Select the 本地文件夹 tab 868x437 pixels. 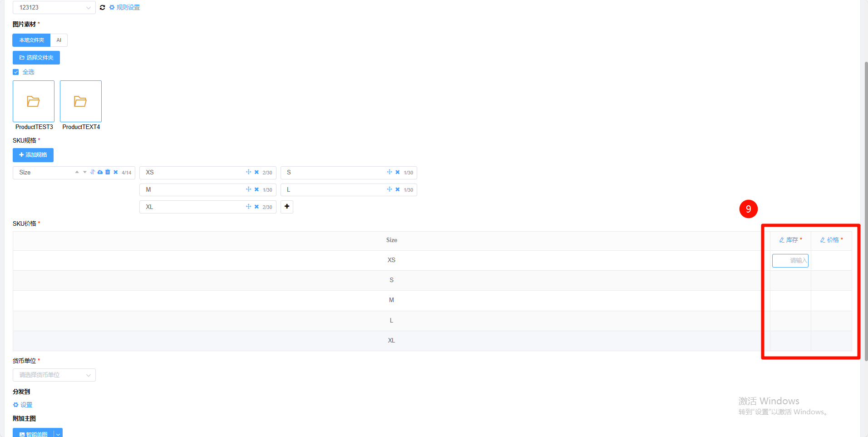[31, 40]
